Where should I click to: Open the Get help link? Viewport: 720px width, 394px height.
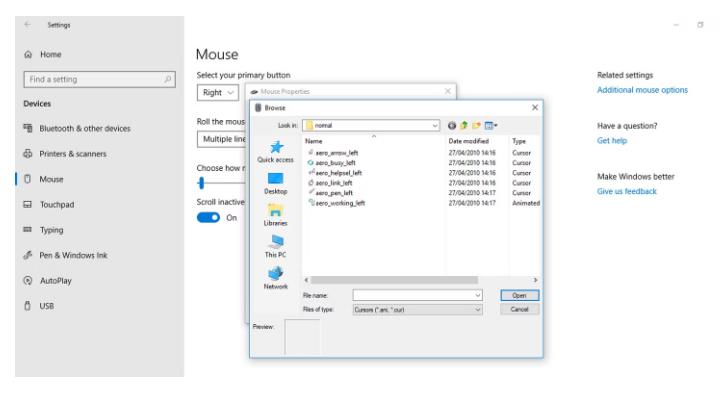coord(612,141)
